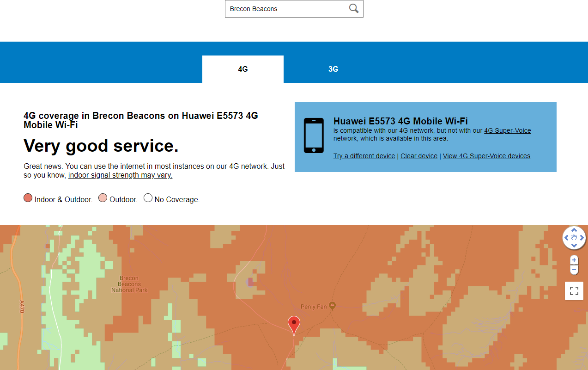Zoom out of the map with minus
The width and height of the screenshot is (588, 370).
[x=574, y=269]
